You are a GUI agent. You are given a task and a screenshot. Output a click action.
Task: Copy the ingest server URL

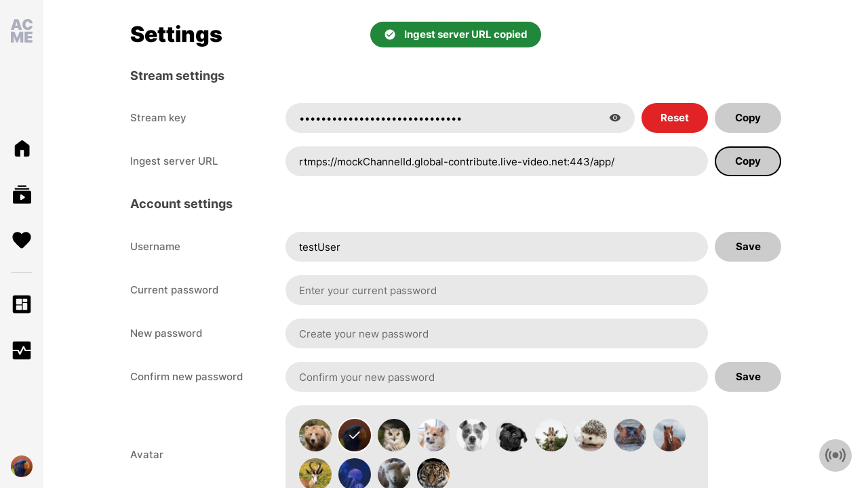(x=748, y=161)
